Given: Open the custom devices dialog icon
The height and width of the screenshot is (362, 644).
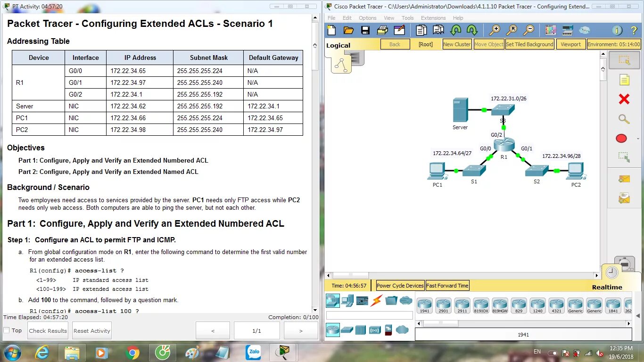Looking at the screenshot, I should pos(568,31).
